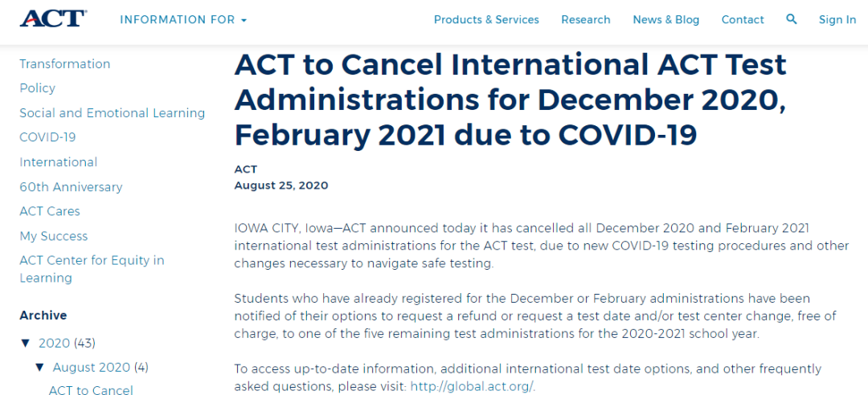
Task: Select Transformation sidebar category
Action: [65, 64]
